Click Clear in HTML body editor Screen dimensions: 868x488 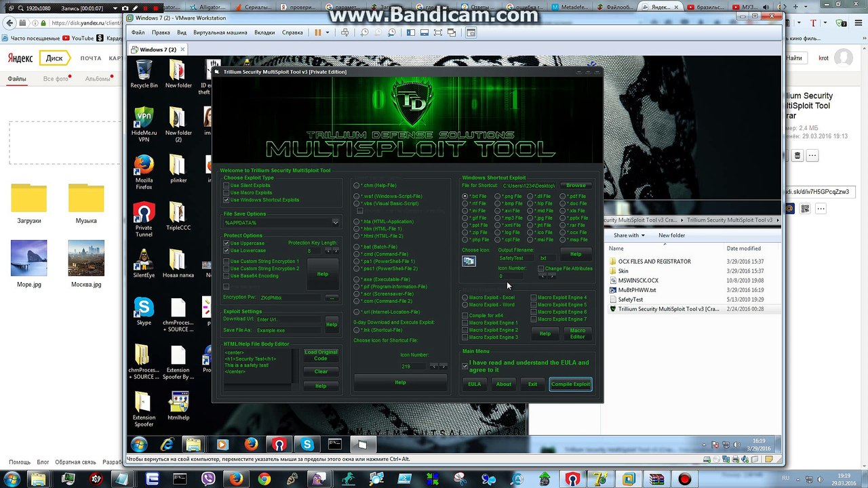pos(321,371)
